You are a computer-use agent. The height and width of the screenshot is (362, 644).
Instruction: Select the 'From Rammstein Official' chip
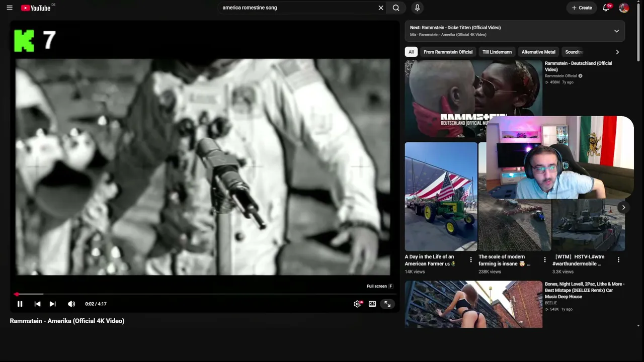(x=448, y=52)
